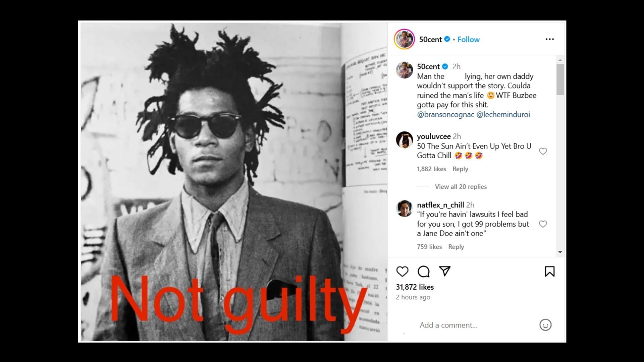Image resolution: width=644 pixels, height=362 pixels.
Task: Click the comments scrollbar thumb
Action: pos(560,79)
